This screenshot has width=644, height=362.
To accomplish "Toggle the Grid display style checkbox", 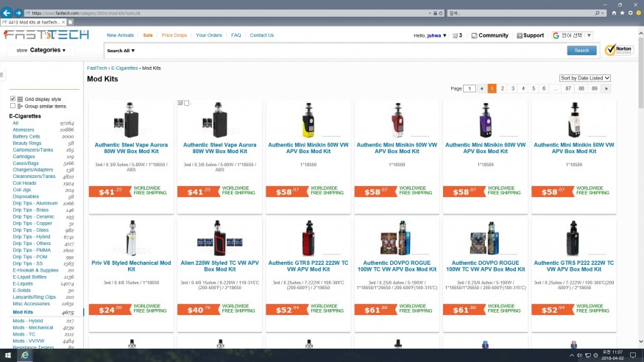I will [13, 99].
